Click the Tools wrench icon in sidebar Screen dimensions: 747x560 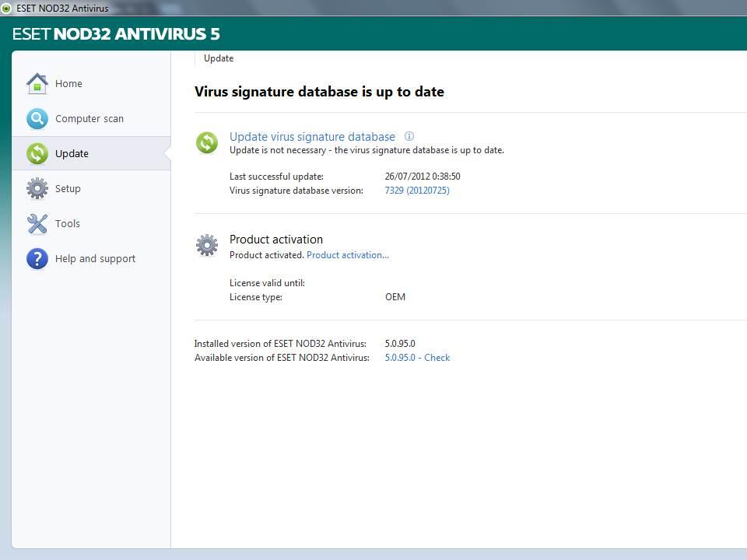point(37,224)
